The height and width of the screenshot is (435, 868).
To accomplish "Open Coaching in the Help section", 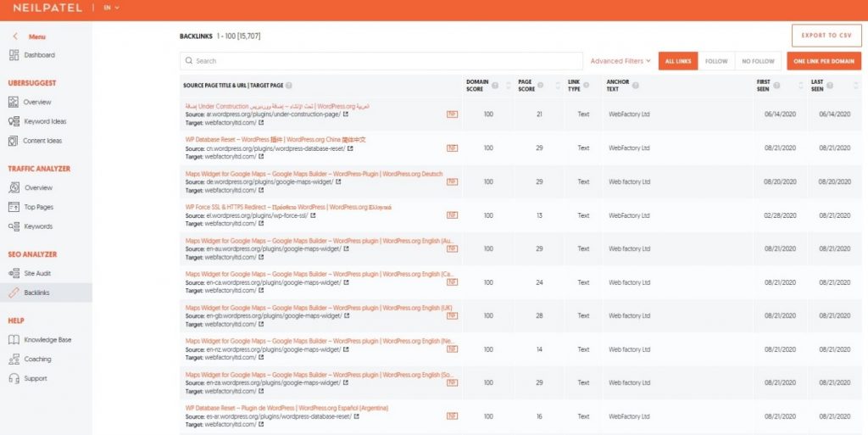I will pyautogui.click(x=37, y=359).
